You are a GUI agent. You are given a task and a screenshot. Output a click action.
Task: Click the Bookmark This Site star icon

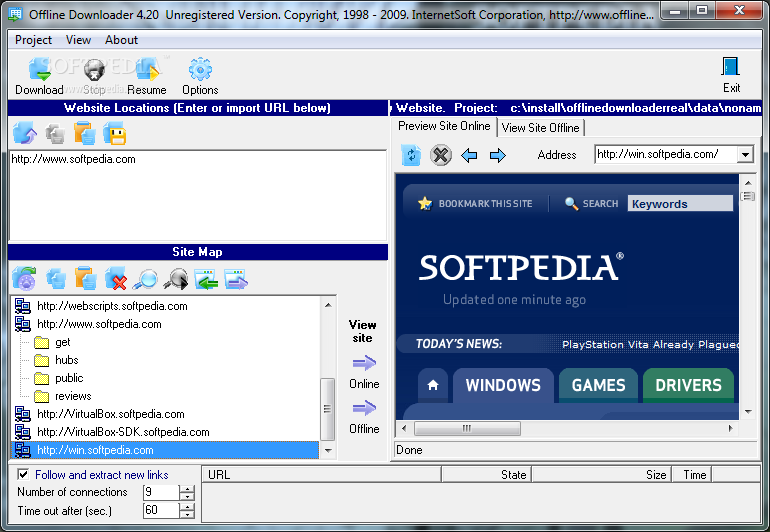click(425, 203)
